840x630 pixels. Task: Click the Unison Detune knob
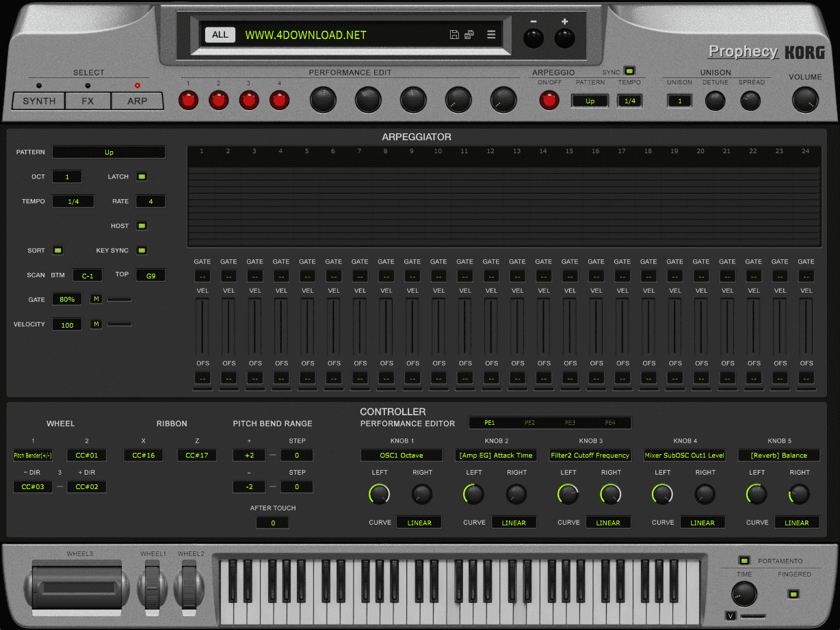(x=715, y=101)
